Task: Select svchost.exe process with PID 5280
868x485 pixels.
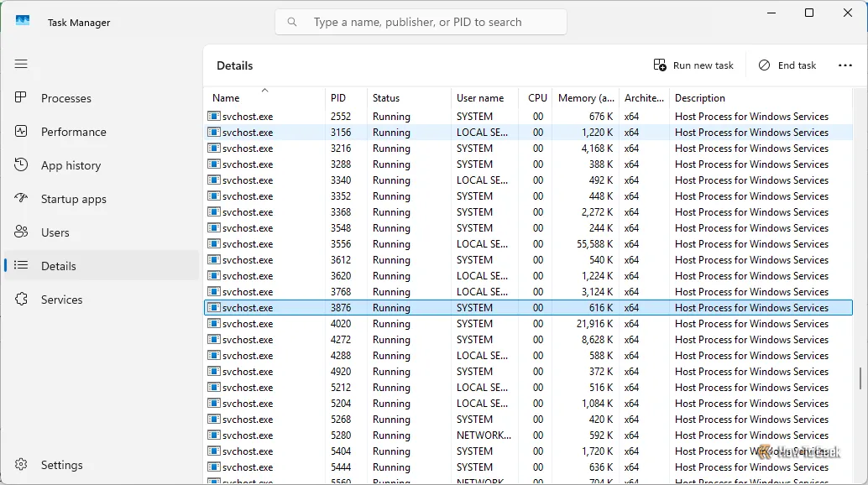Action: [248, 435]
